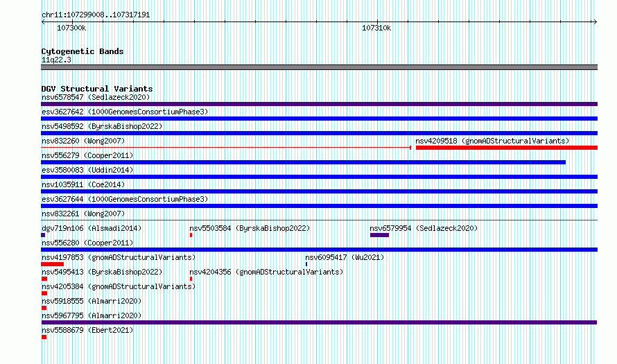
Task: Select nsv4197853 (gnomADStructuralVariants) label
Action: coord(119,257)
